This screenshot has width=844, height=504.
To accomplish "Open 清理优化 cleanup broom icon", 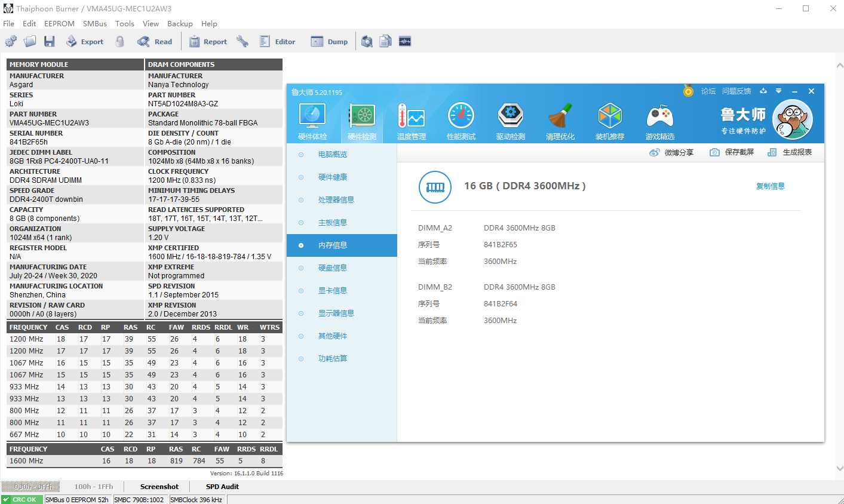I will pyautogui.click(x=560, y=122).
